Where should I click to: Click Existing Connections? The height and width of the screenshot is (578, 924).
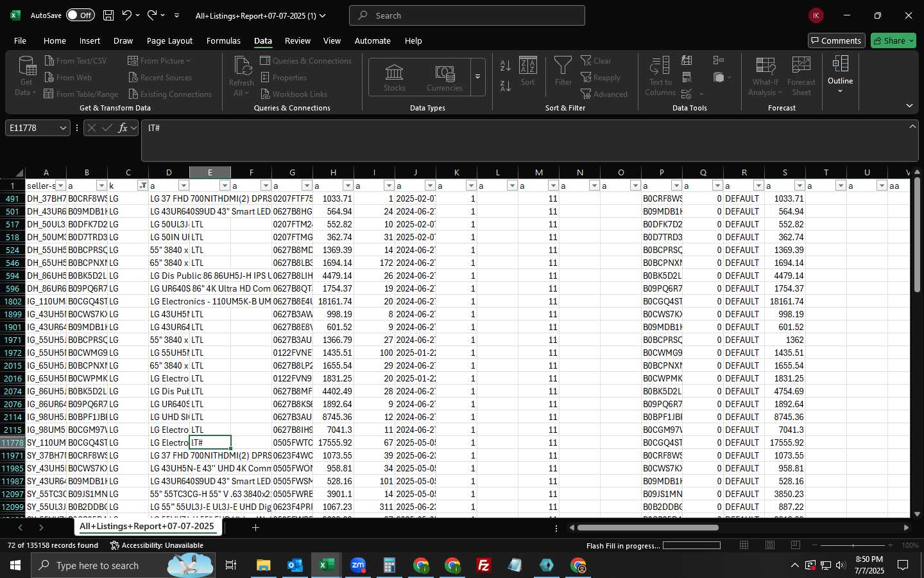coord(170,94)
